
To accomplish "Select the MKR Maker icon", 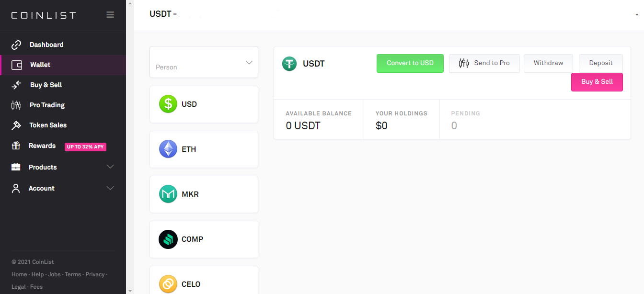I will (x=168, y=194).
